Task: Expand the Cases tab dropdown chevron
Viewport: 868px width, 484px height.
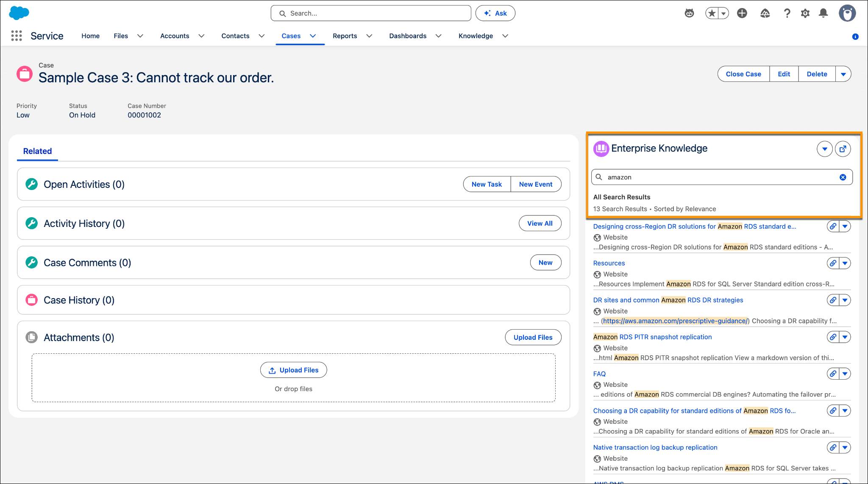Action: 313,36
